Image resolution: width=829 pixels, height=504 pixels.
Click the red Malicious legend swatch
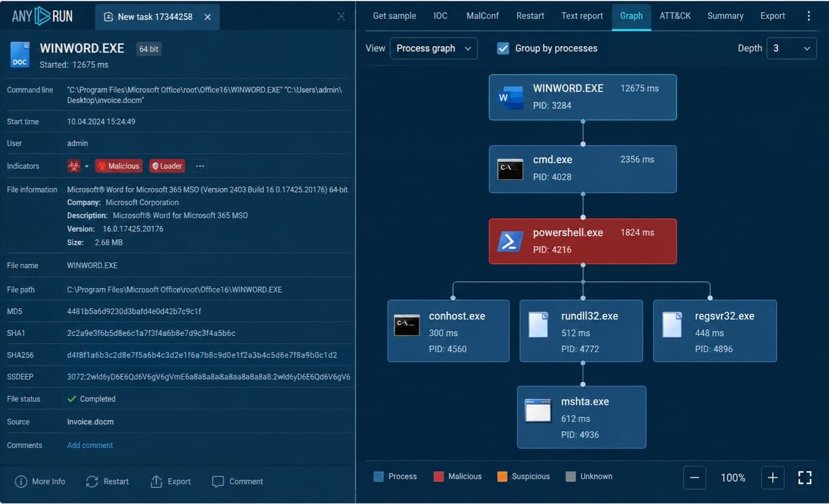pyautogui.click(x=439, y=477)
